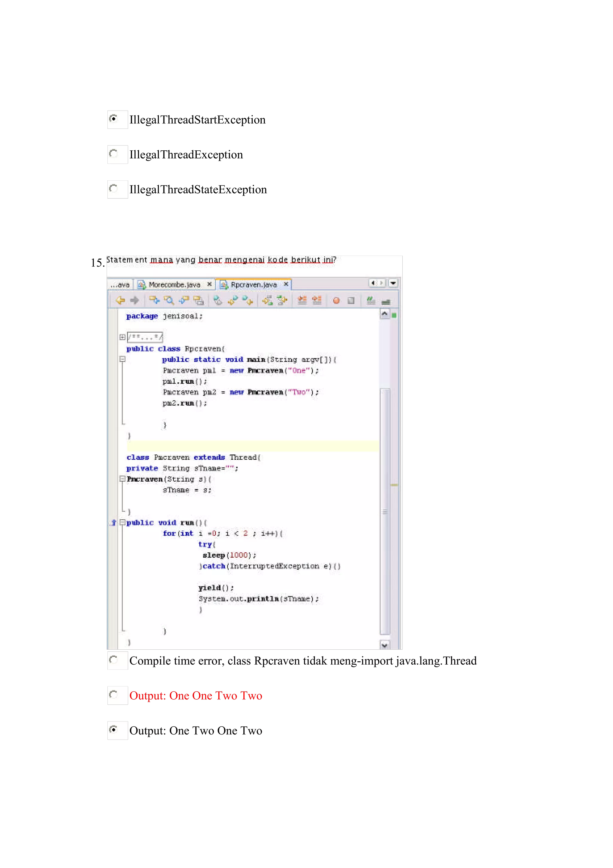The height and width of the screenshot is (868, 613).
Task: Toggle Highlight Search icon in editor toolbar
Action: (x=198, y=300)
